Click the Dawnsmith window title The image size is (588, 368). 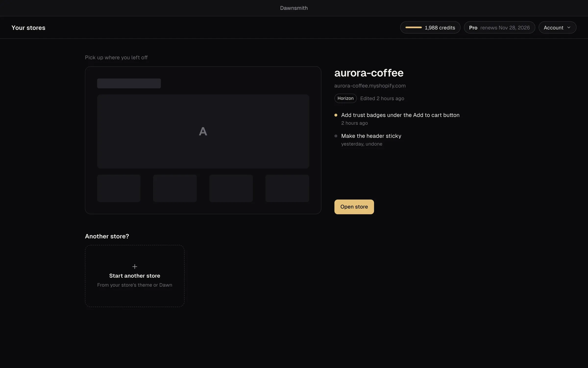point(294,8)
